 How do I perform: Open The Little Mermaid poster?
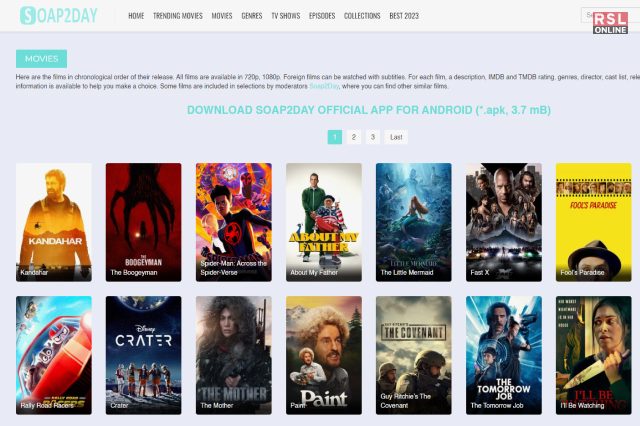[413, 222]
